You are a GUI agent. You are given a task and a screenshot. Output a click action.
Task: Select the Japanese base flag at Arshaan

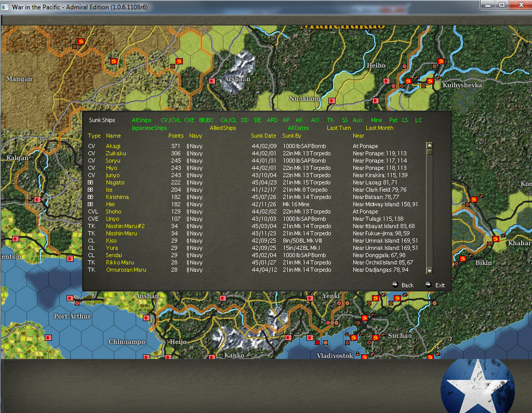[x=212, y=81]
